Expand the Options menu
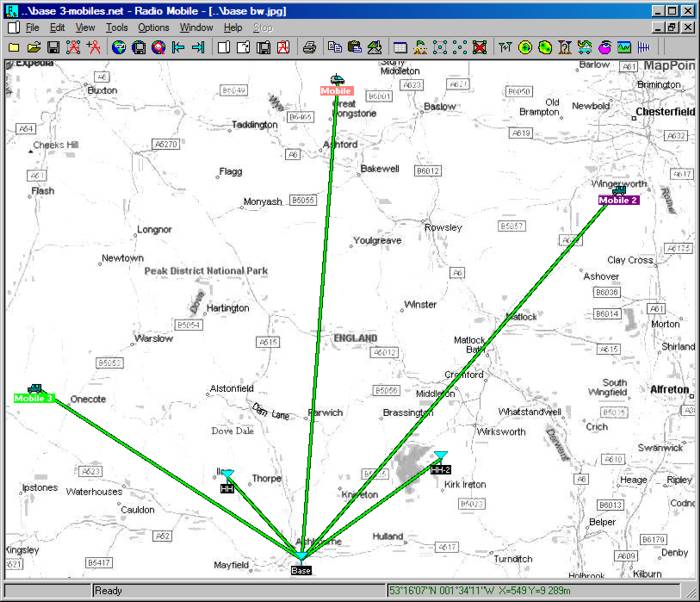The image size is (700, 602). pyautogui.click(x=153, y=28)
